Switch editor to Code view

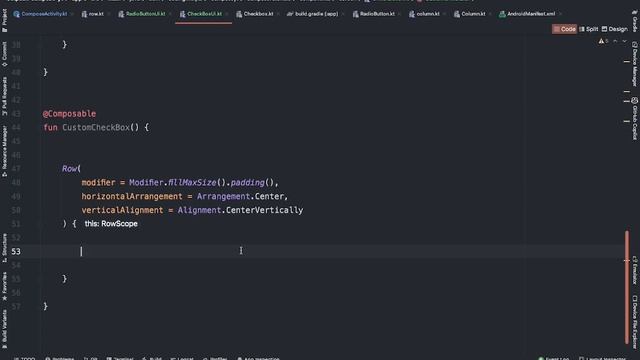pyautogui.click(x=564, y=29)
